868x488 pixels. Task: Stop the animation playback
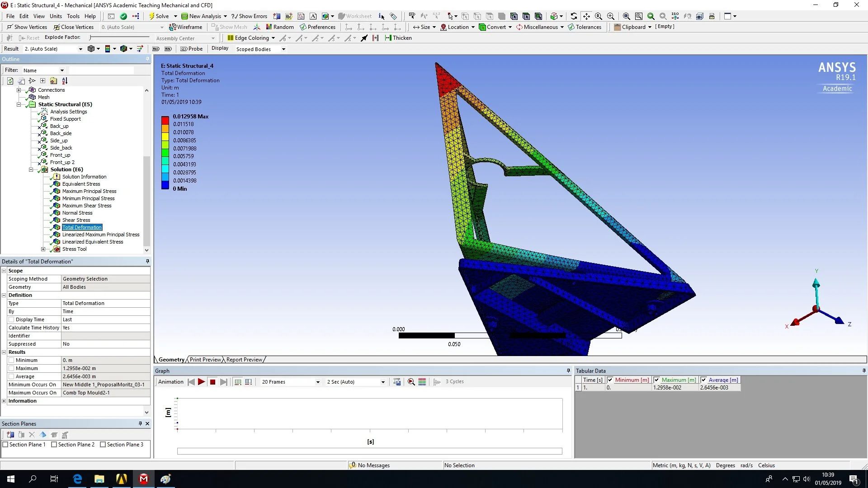click(x=212, y=382)
